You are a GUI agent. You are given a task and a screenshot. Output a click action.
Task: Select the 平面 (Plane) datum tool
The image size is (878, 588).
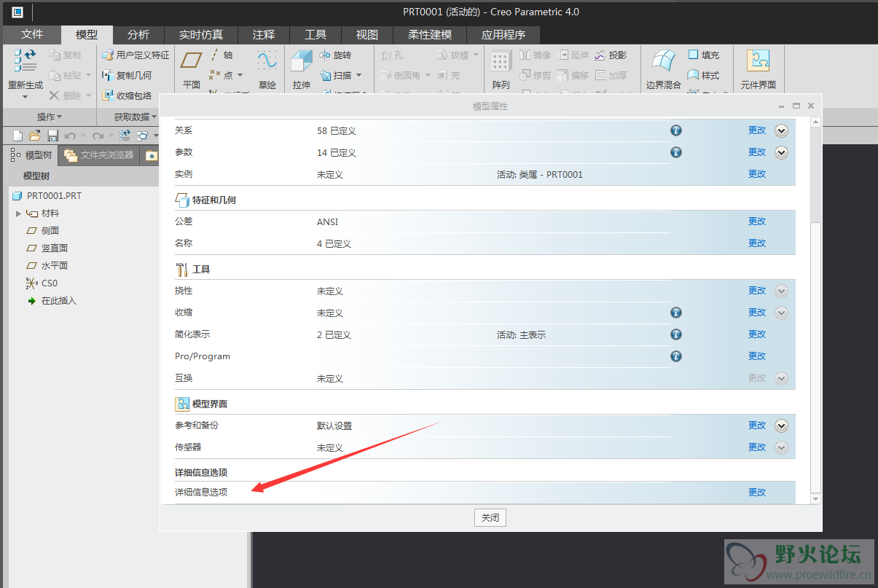(192, 71)
